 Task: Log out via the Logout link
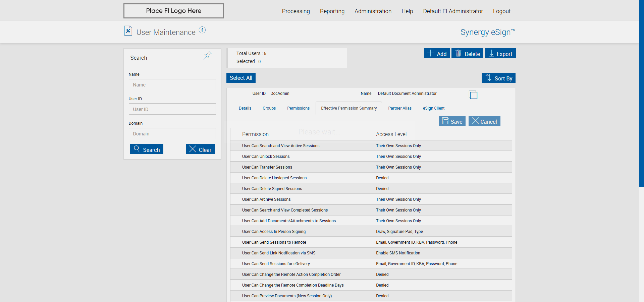(x=501, y=11)
